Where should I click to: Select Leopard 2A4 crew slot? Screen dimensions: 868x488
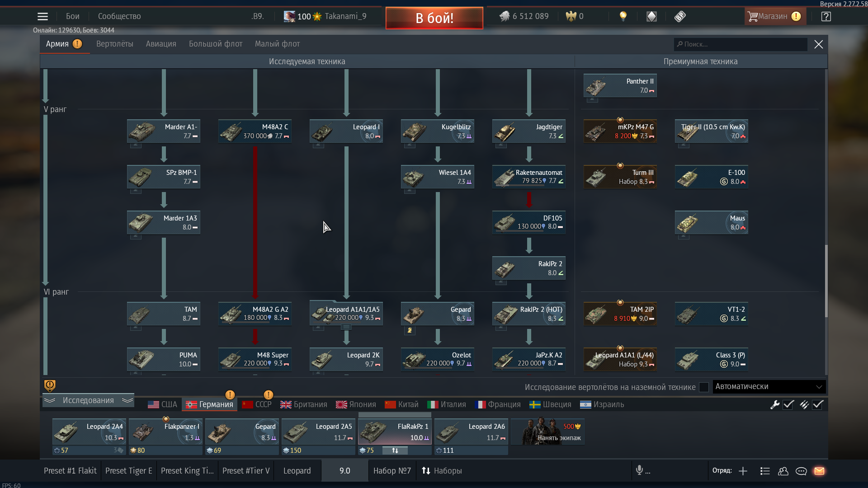point(89,432)
